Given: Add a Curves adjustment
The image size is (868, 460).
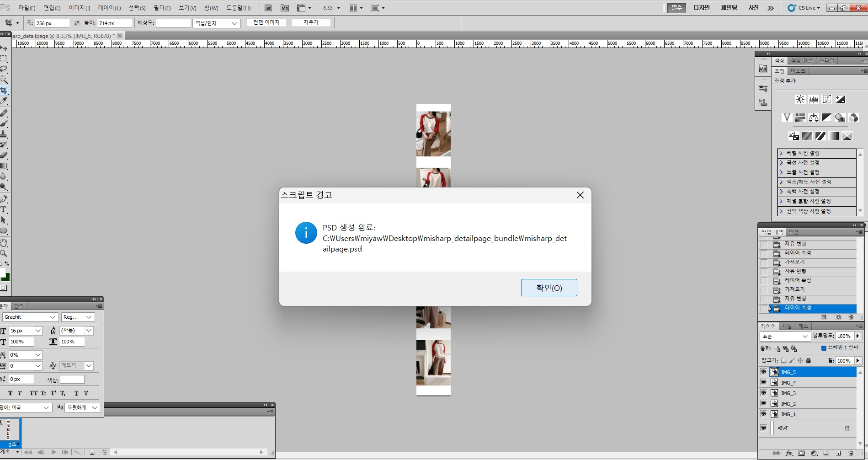Looking at the screenshot, I should point(826,99).
